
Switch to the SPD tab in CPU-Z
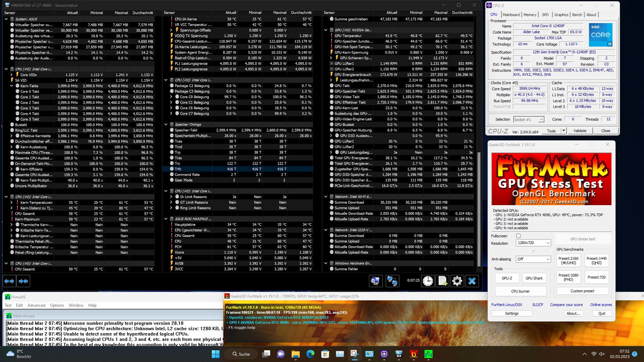click(545, 15)
